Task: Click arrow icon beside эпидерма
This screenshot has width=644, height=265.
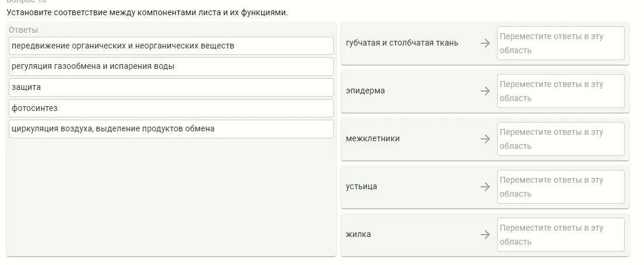Action: (x=485, y=91)
